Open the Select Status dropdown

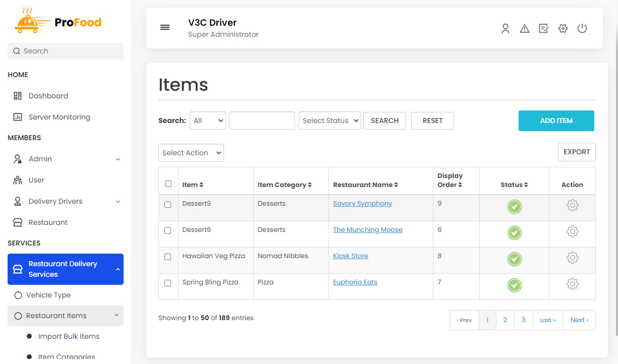pos(330,120)
